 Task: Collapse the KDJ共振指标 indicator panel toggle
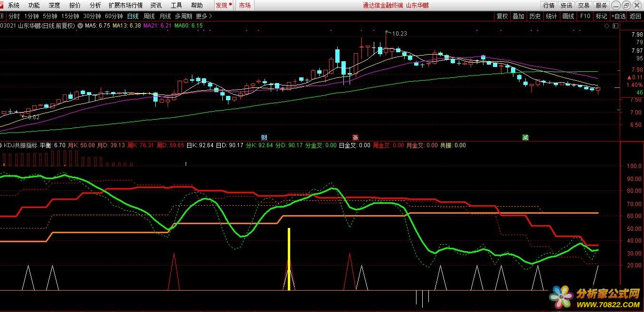click(x=1, y=145)
